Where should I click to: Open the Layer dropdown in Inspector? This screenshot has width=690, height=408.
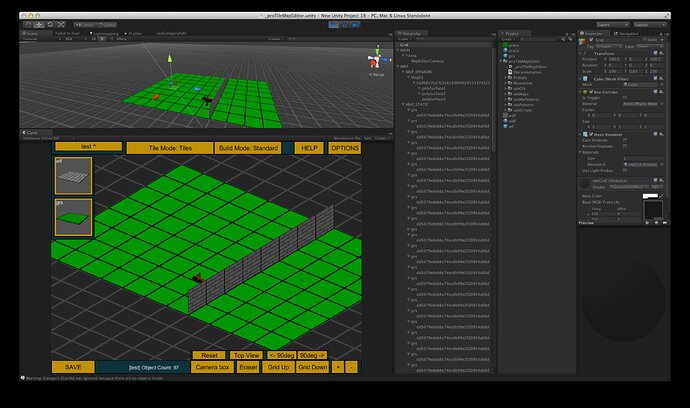click(649, 46)
